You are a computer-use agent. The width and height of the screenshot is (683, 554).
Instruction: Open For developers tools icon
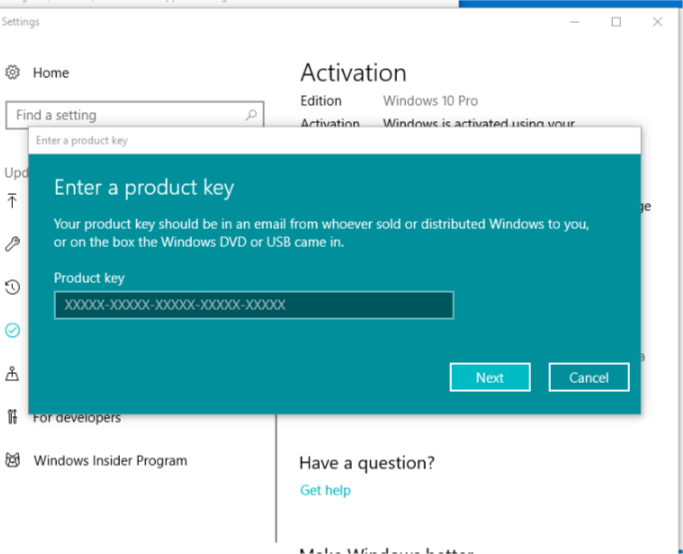point(12,417)
